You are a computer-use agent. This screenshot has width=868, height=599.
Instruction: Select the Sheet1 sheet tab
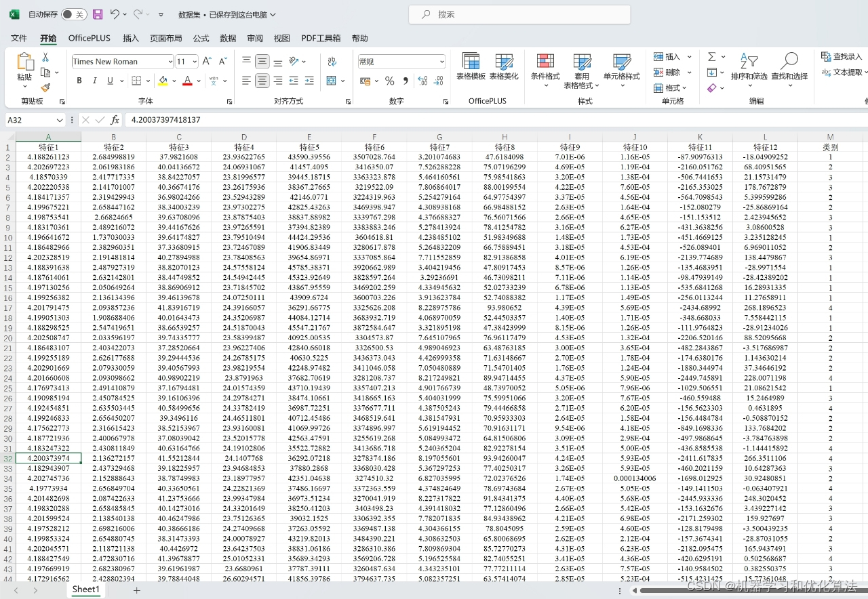85,590
